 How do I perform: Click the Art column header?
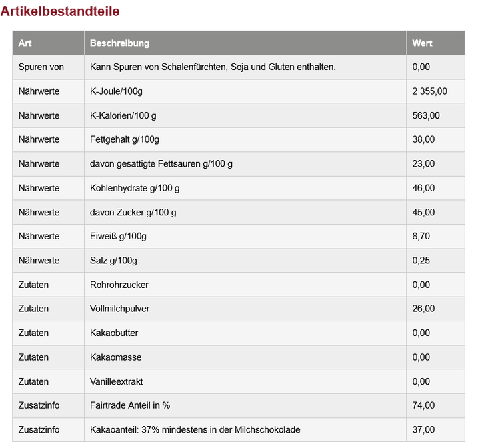25,43
